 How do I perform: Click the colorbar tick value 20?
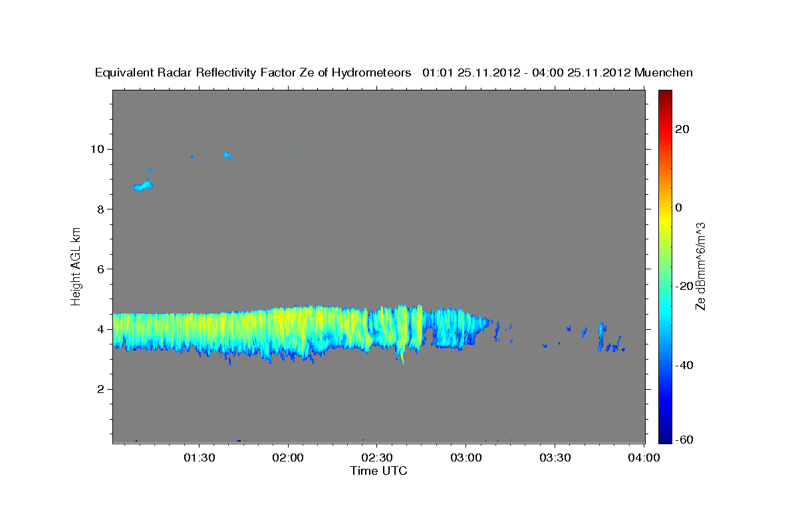point(681,129)
